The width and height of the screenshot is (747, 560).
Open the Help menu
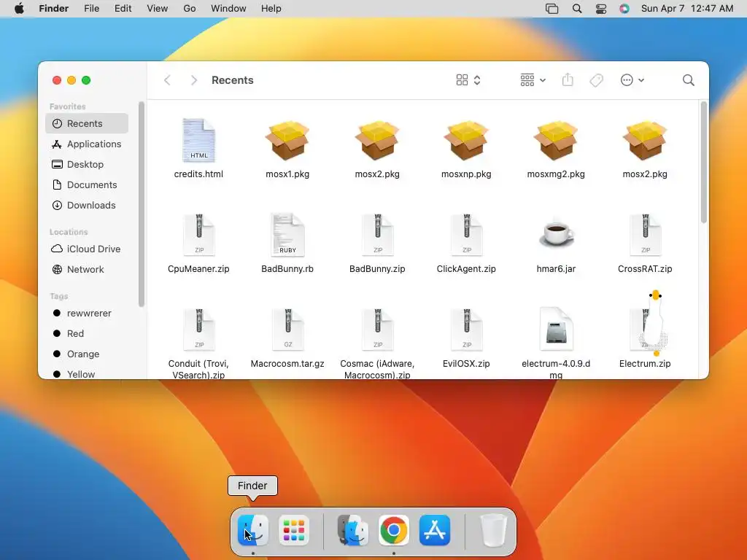click(271, 9)
